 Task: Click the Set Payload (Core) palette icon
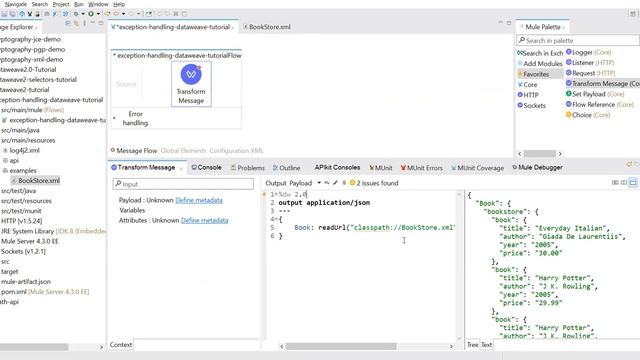pos(569,94)
